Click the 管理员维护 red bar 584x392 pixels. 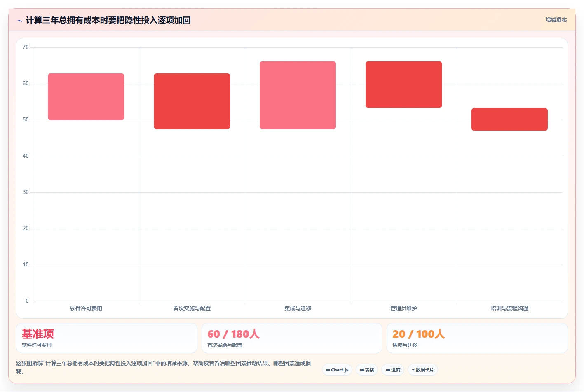pyautogui.click(x=403, y=85)
